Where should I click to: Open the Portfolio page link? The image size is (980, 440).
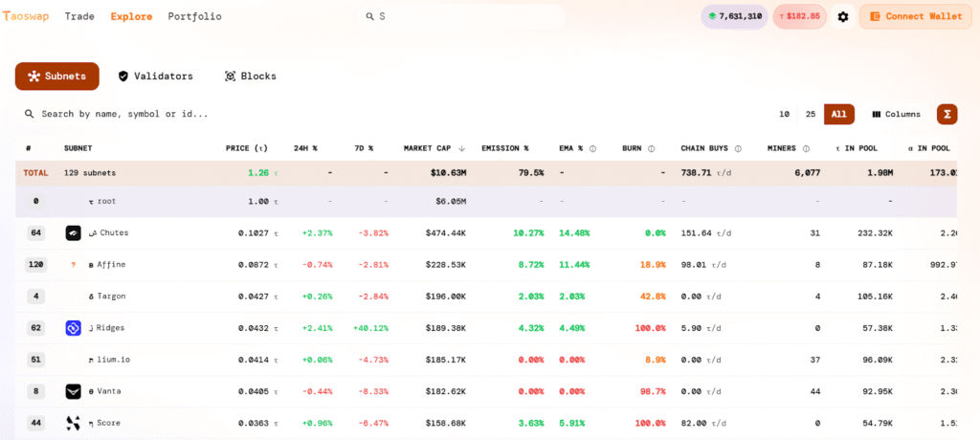click(x=194, y=16)
